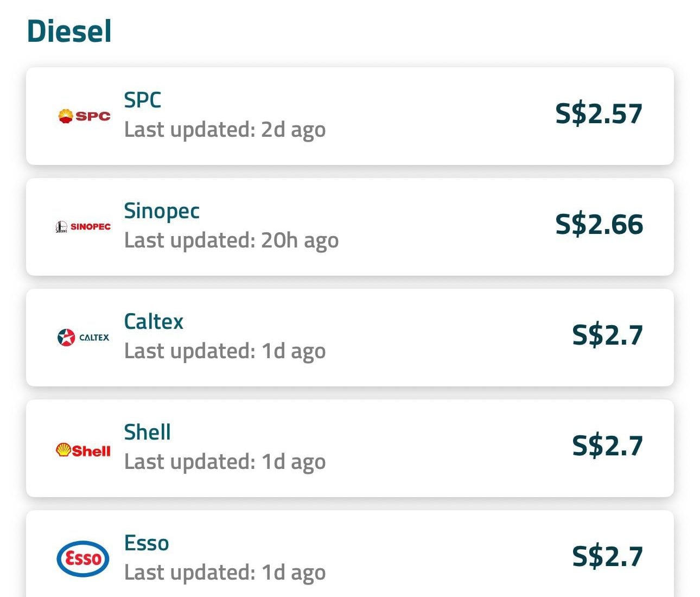Select the Shell brand name heading
Viewport: 700px width, 597px height.
coord(147,431)
